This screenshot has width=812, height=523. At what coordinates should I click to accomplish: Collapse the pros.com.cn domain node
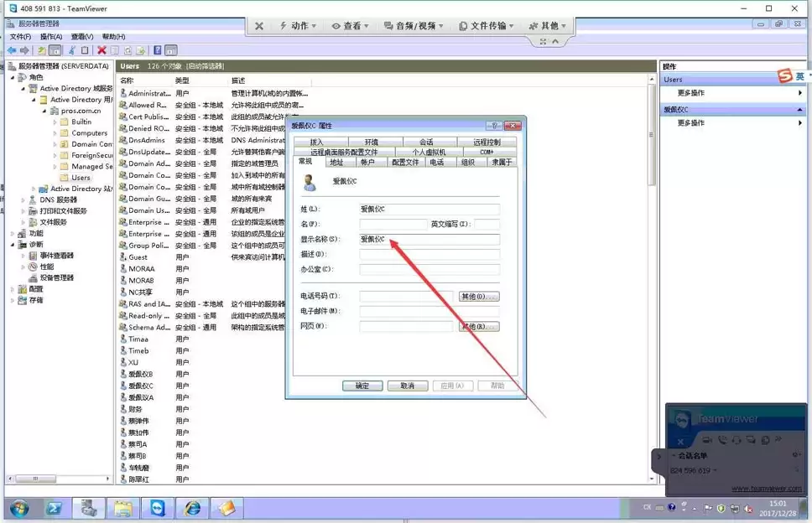(x=44, y=111)
